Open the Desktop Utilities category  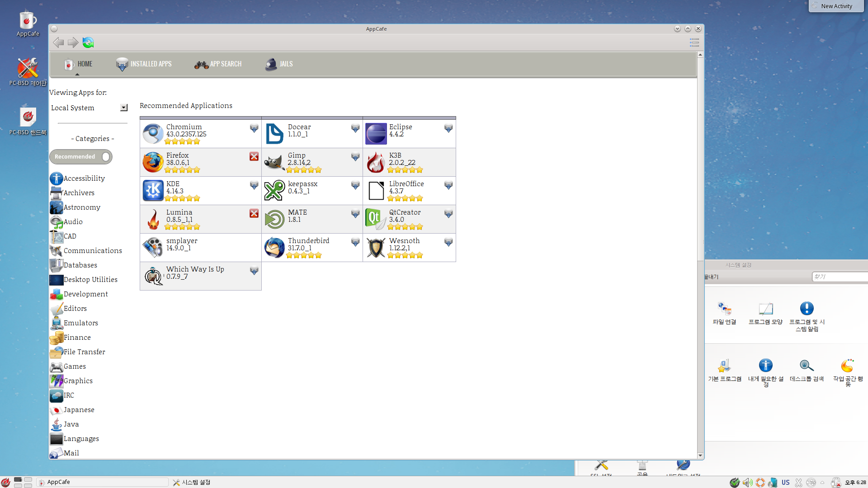(x=84, y=280)
